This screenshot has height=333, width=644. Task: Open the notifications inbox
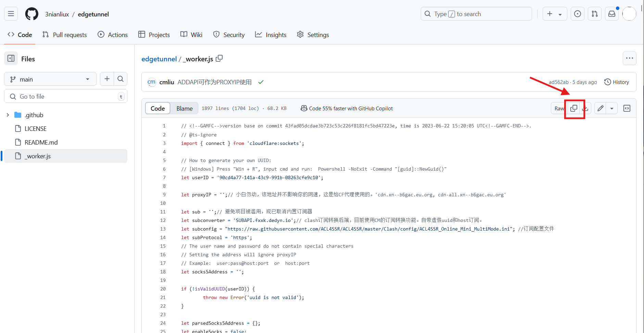point(612,14)
